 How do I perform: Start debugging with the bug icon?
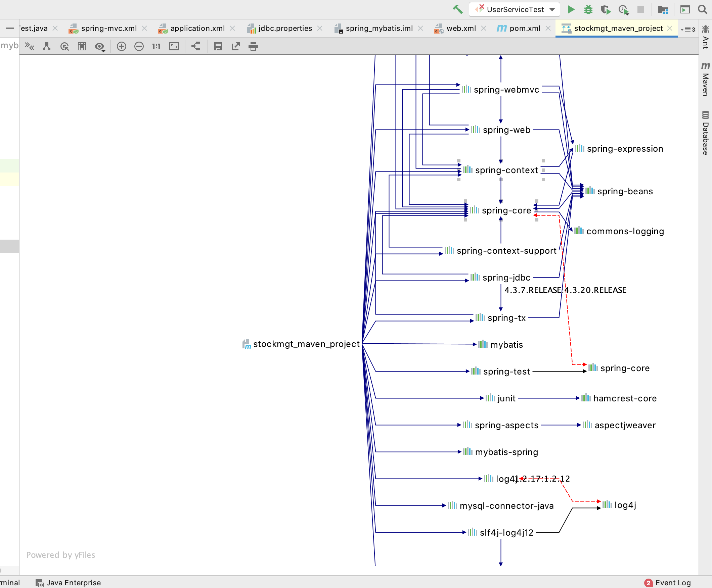(x=588, y=9)
